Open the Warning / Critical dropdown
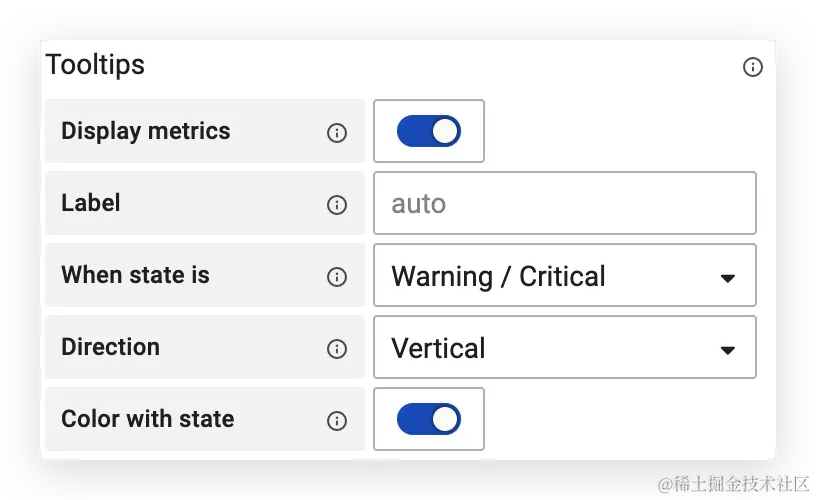The width and height of the screenshot is (816, 500). 565,275
